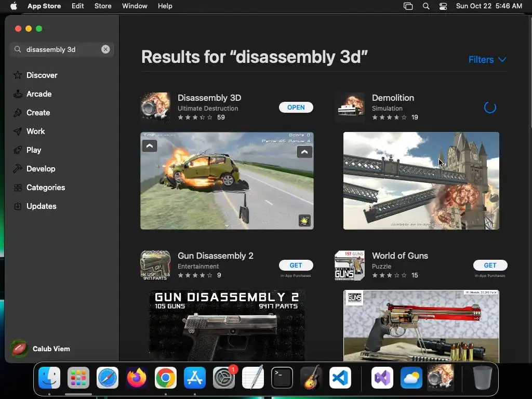Launch Firefox from the dock

137,378
